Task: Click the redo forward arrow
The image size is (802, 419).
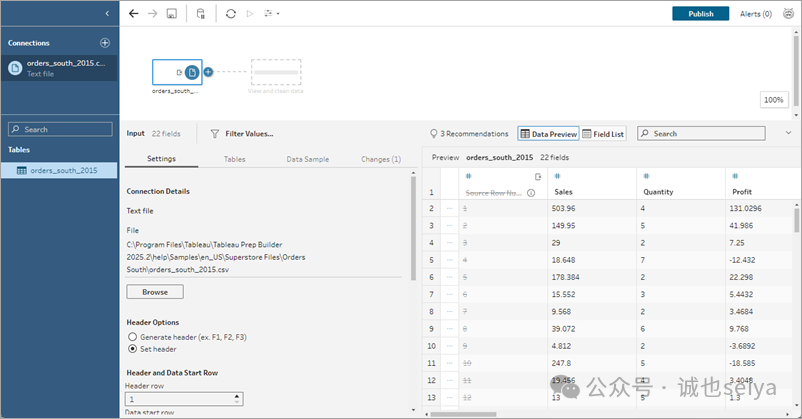Action: pyautogui.click(x=152, y=14)
